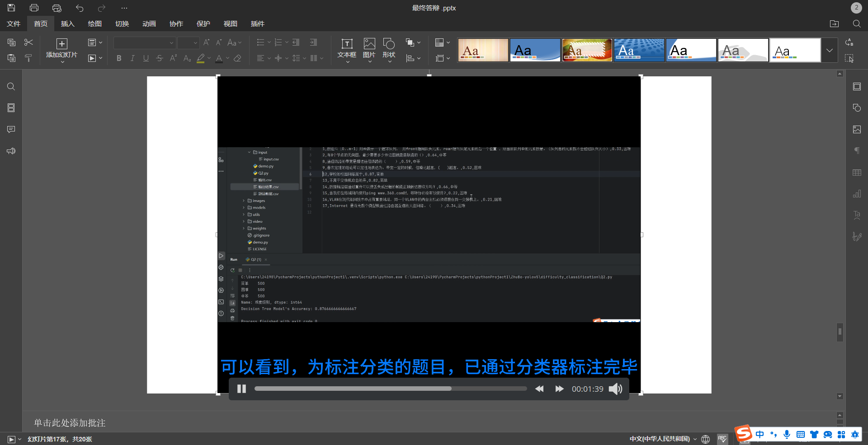Open the numbering list dropdown
The height and width of the screenshot is (445, 868).
[x=286, y=42]
